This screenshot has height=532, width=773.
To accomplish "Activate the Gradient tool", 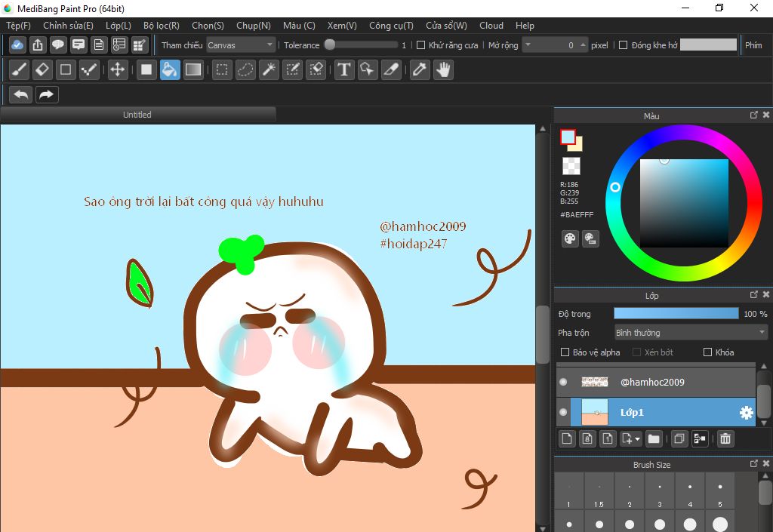I will pyautogui.click(x=193, y=70).
